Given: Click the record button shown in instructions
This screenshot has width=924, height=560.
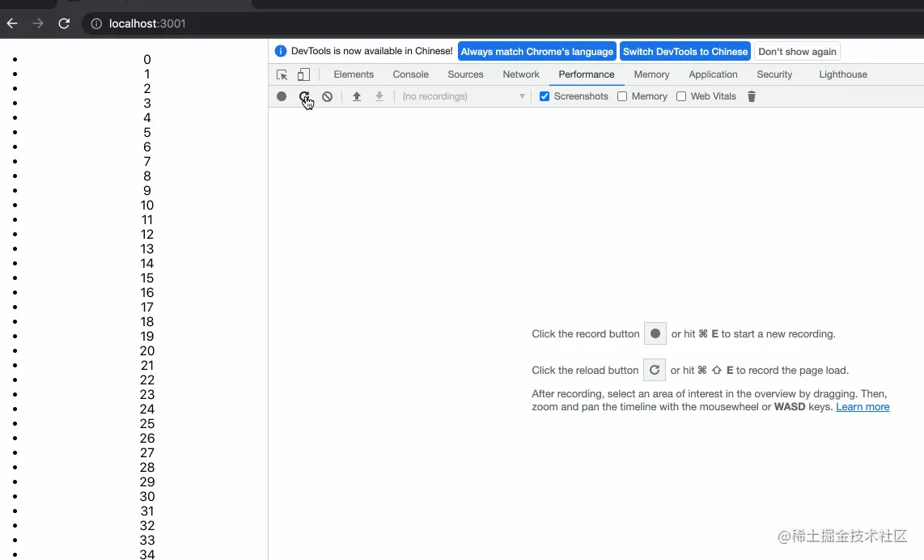Looking at the screenshot, I should click(x=655, y=333).
